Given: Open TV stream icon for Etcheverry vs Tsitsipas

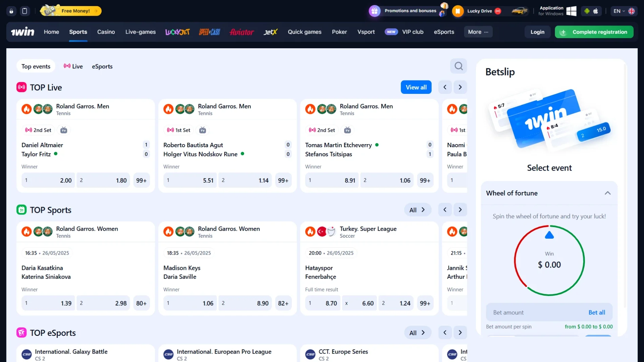Looking at the screenshot, I should [x=347, y=130].
